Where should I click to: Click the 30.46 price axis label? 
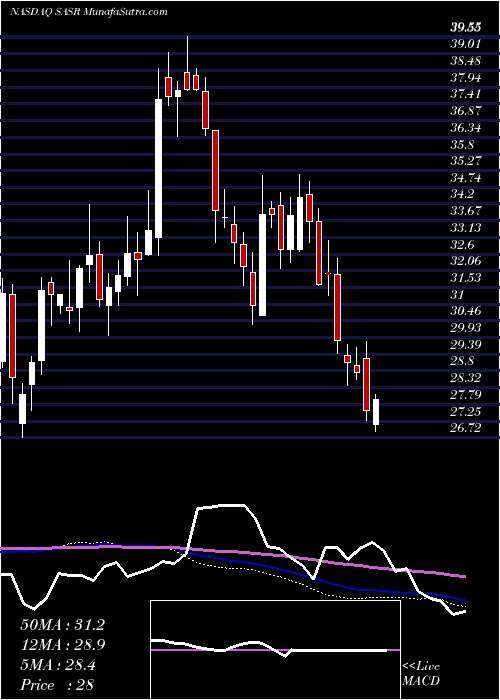[466, 311]
